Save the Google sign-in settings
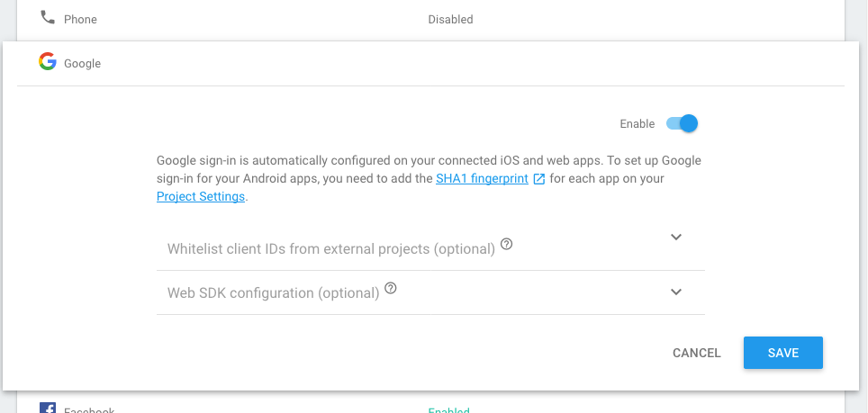Image resolution: width=868 pixels, height=413 pixels. click(x=783, y=353)
